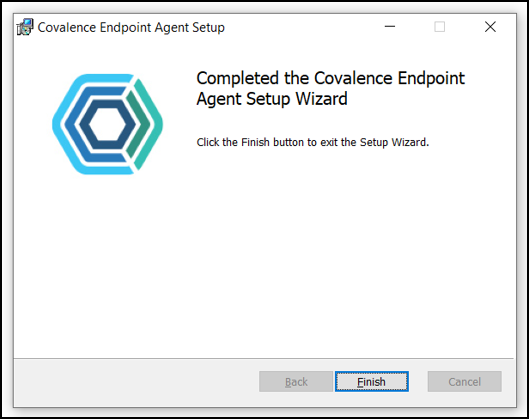Click the Covalence hexagon logo
This screenshot has width=529, height=419.
[x=108, y=124]
